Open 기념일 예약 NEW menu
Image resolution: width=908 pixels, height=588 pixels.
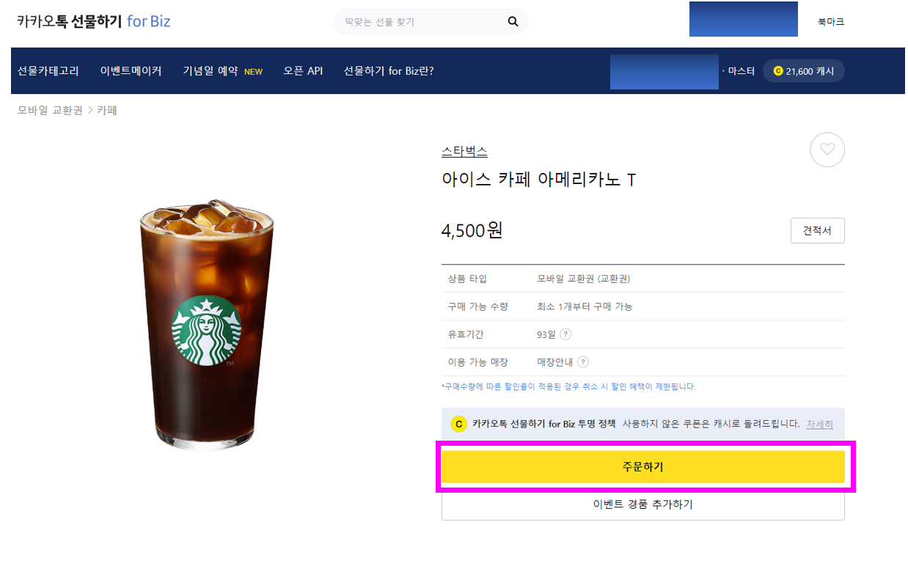point(222,71)
